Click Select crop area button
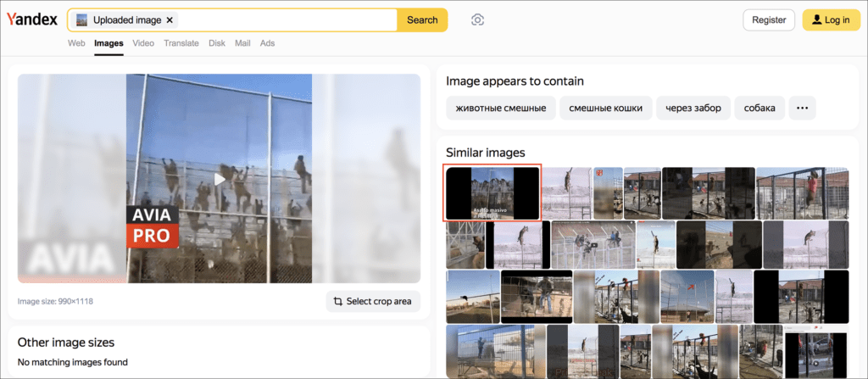The height and width of the screenshot is (379, 868). pos(373,301)
